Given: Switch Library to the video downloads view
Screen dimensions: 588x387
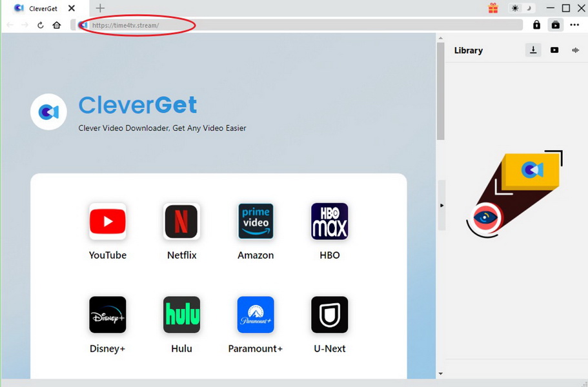Looking at the screenshot, I should click(554, 50).
